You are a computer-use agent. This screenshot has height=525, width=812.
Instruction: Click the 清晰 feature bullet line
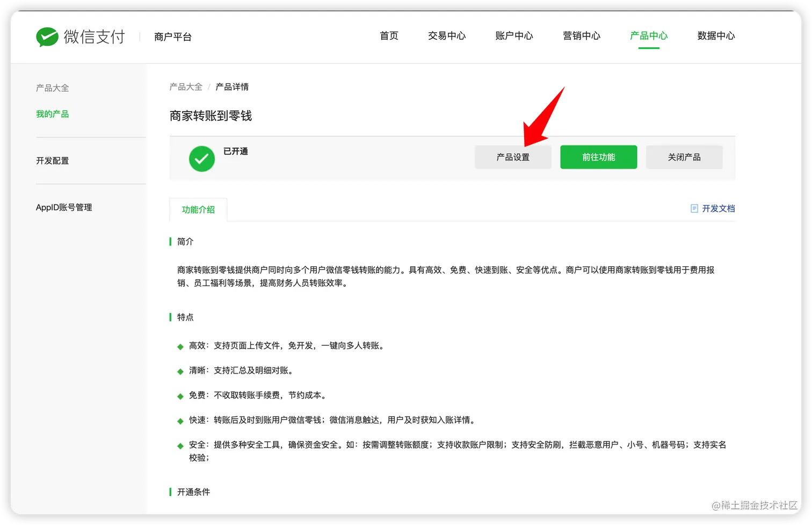[243, 370]
